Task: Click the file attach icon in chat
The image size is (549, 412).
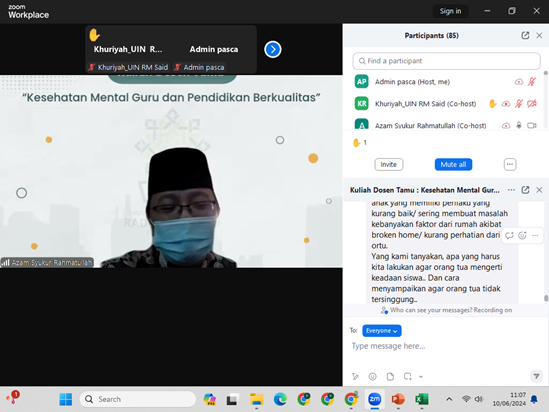Action: [x=390, y=376]
